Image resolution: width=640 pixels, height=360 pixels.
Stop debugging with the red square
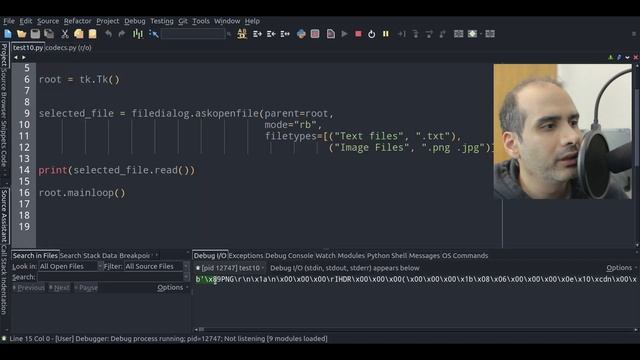358,34
